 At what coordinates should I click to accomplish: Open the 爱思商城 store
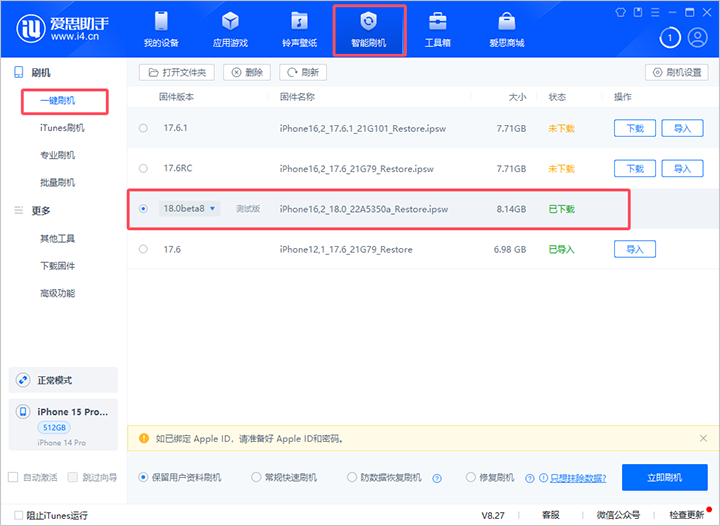coord(507,30)
